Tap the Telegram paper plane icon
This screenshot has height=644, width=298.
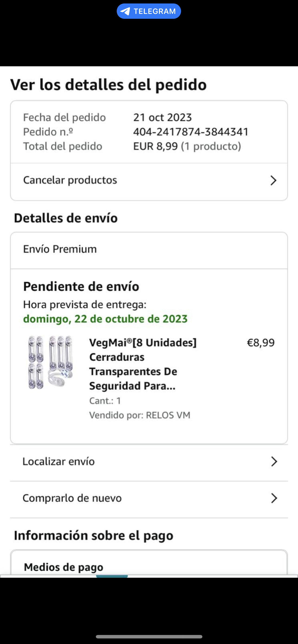pyautogui.click(x=125, y=11)
